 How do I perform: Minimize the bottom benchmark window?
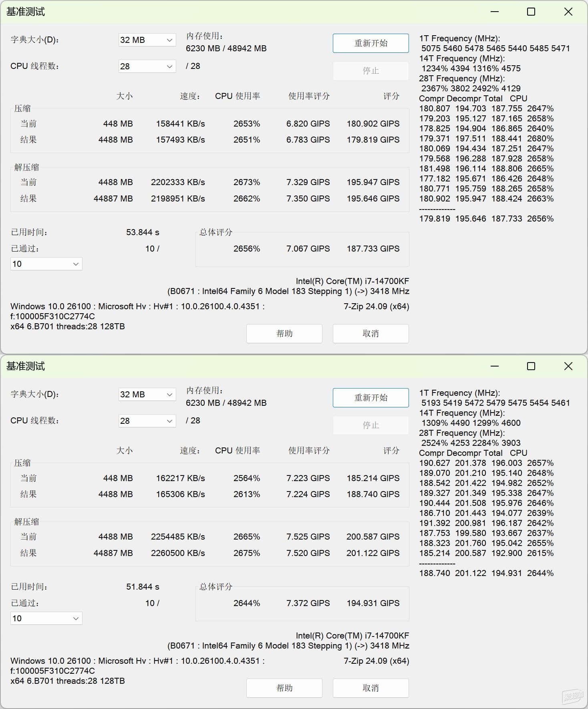pyautogui.click(x=495, y=366)
